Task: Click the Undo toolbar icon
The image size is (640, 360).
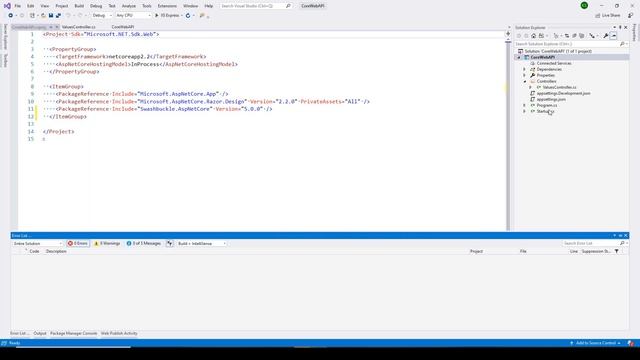Action: pyautogui.click(x=68, y=15)
